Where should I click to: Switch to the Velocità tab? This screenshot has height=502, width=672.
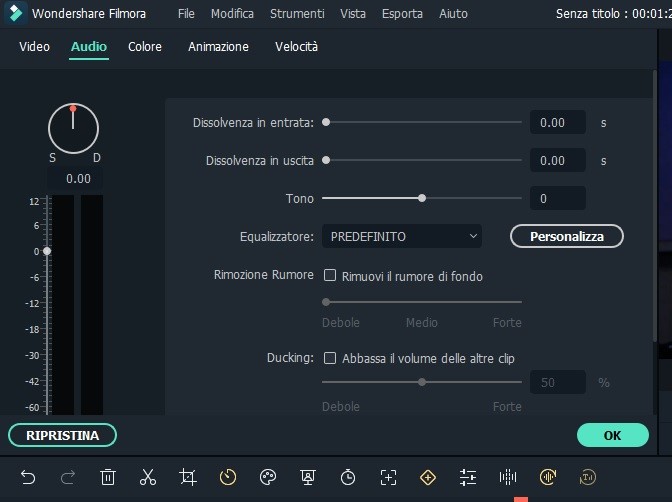pyautogui.click(x=296, y=47)
